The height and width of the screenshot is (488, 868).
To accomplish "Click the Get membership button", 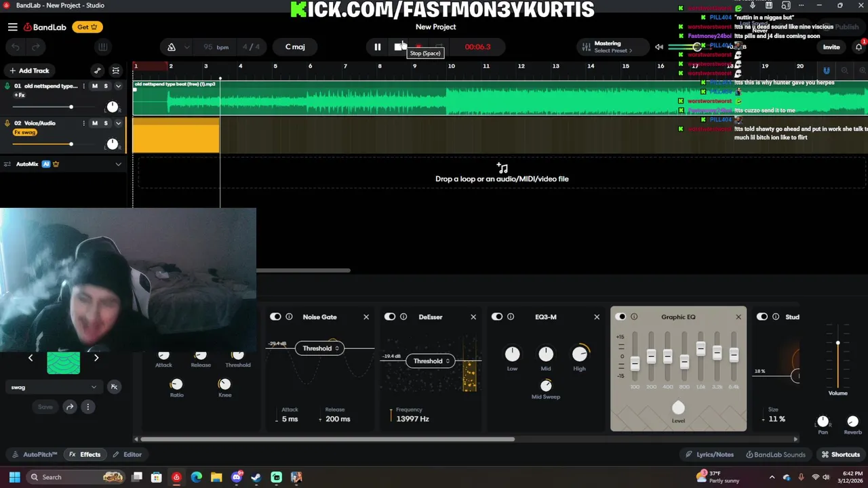I will (x=87, y=27).
